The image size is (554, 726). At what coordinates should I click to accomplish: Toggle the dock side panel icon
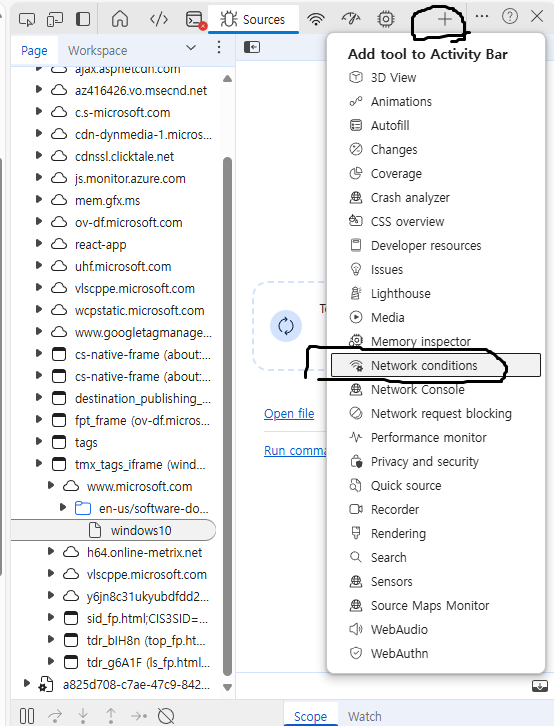click(83, 19)
